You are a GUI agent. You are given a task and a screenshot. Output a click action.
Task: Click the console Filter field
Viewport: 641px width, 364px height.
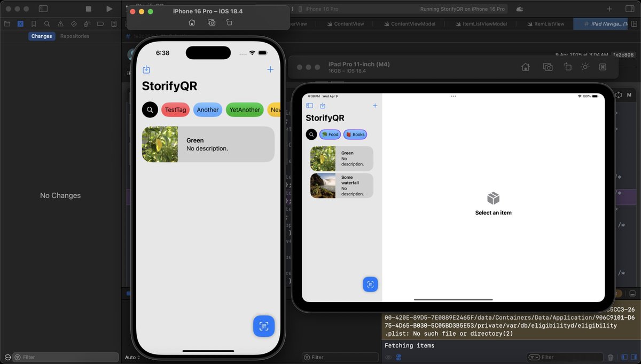pos(565,357)
